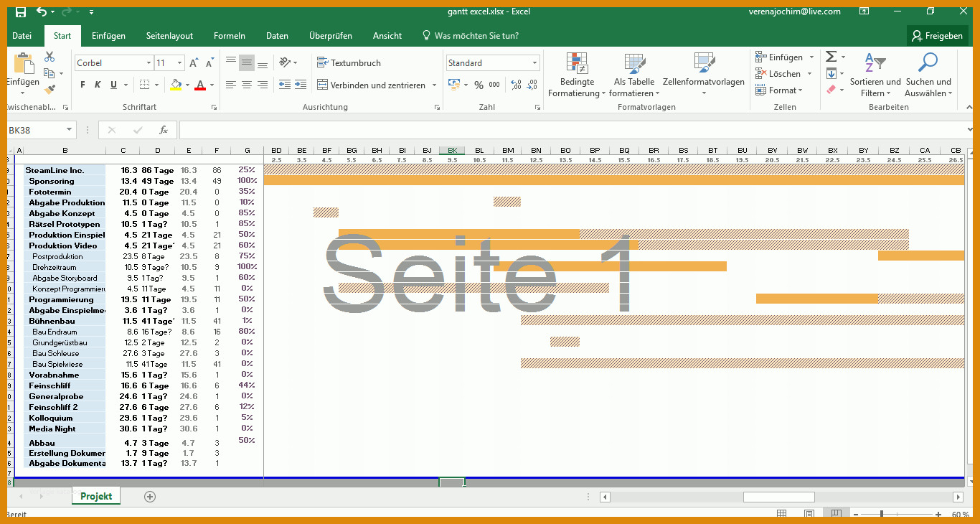Click the horizontal scrollbar thumb
The height and width of the screenshot is (524, 980).
778,497
